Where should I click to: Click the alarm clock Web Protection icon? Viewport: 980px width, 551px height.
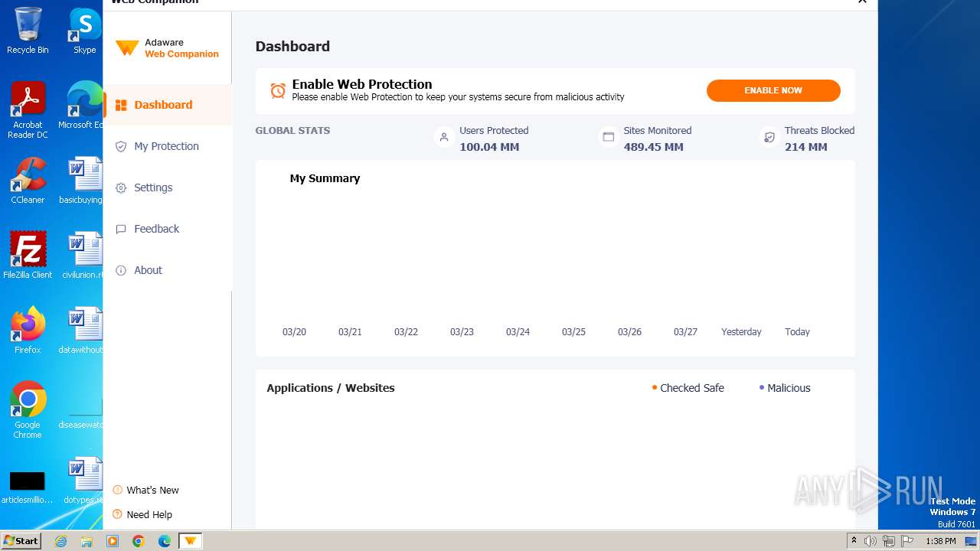point(278,90)
